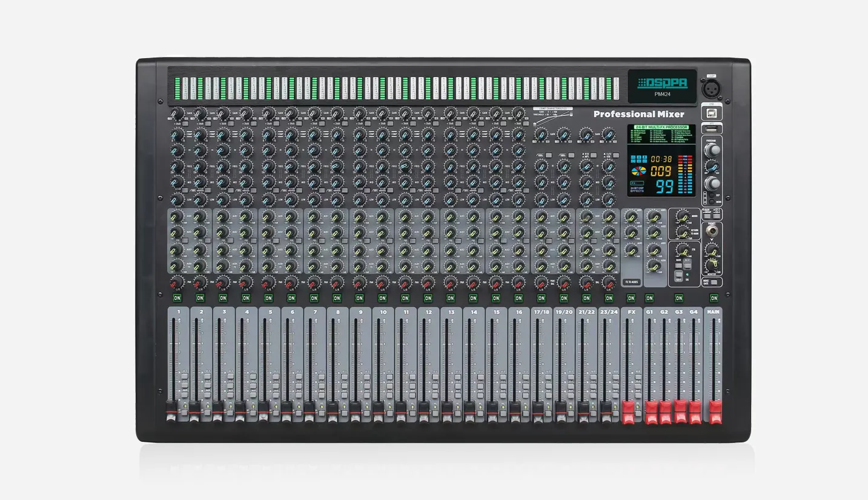This screenshot has width=868, height=500.
Task: Toggle the 2TR to MAIN assign button
Action: click(678, 264)
